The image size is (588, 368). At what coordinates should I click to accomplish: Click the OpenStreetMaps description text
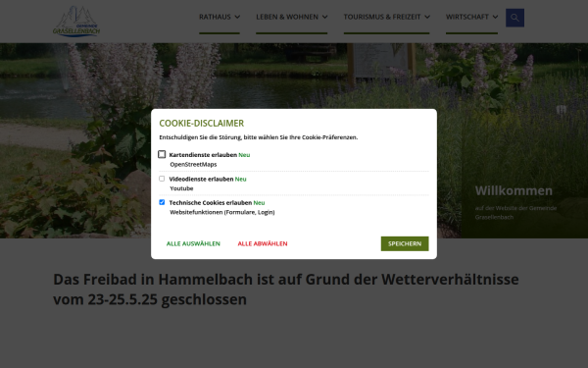(193, 165)
